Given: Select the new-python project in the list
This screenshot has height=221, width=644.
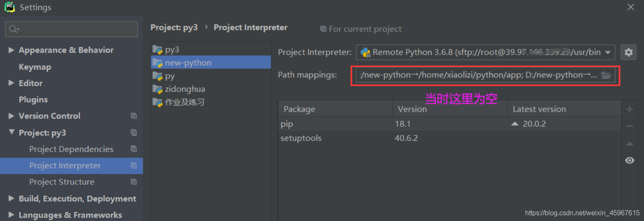Looking at the screenshot, I should (211, 62).
